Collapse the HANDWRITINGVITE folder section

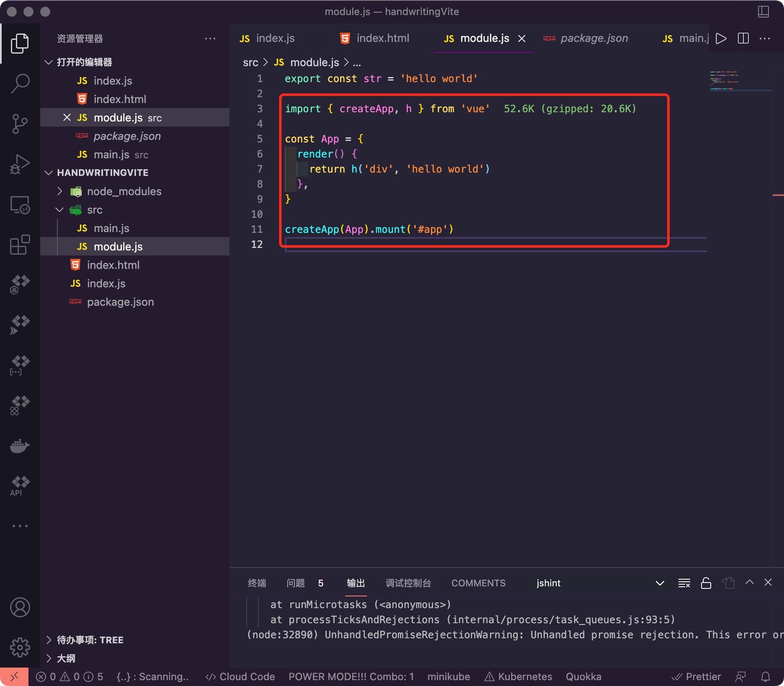pyautogui.click(x=49, y=173)
